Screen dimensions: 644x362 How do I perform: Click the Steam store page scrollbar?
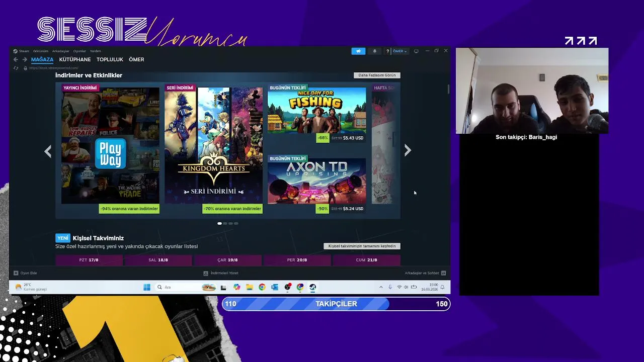tap(448, 89)
